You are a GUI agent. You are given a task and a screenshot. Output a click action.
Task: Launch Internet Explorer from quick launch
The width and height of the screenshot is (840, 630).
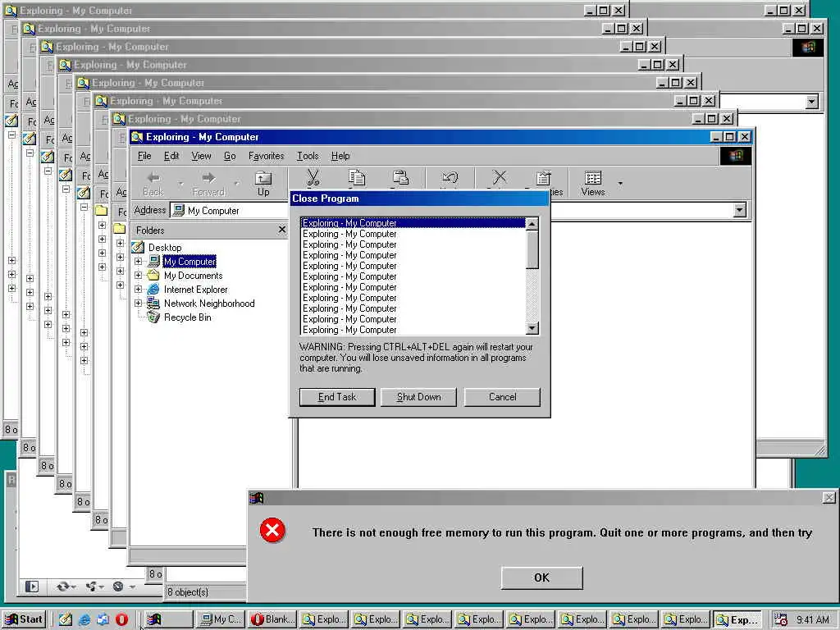tap(84, 619)
